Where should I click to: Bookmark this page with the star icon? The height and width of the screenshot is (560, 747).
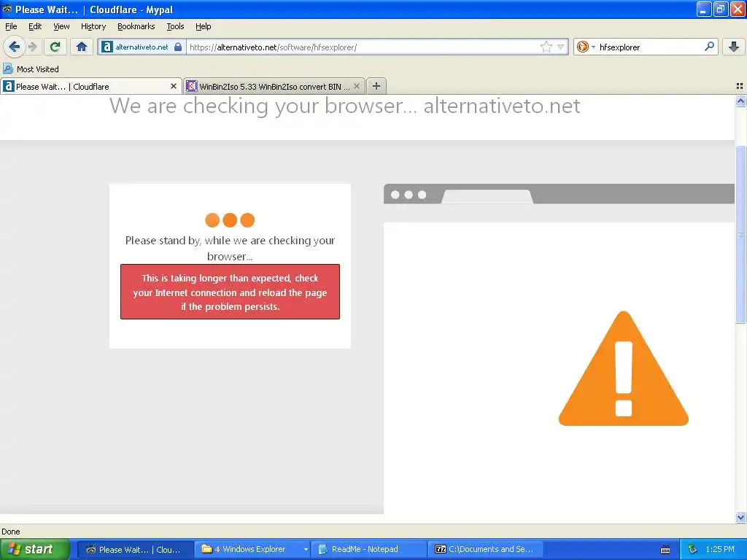pos(546,47)
